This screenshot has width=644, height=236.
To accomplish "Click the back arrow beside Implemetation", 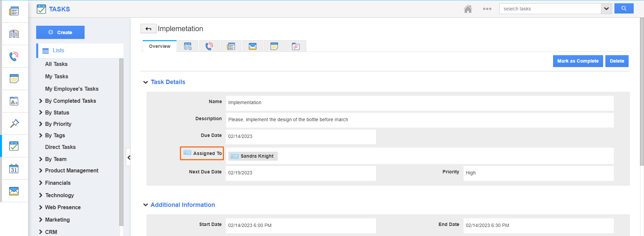I will point(148,29).
